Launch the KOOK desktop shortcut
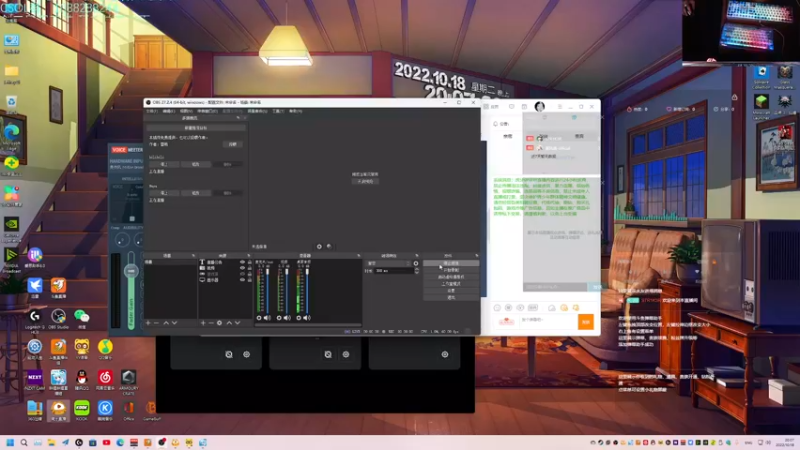This screenshot has width=800, height=450. 82,408
